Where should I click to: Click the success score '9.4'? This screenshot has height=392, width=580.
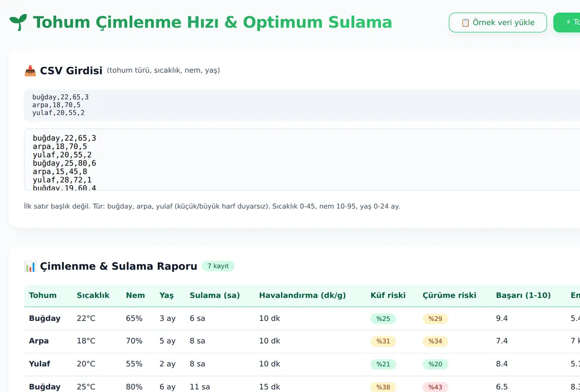(x=502, y=319)
